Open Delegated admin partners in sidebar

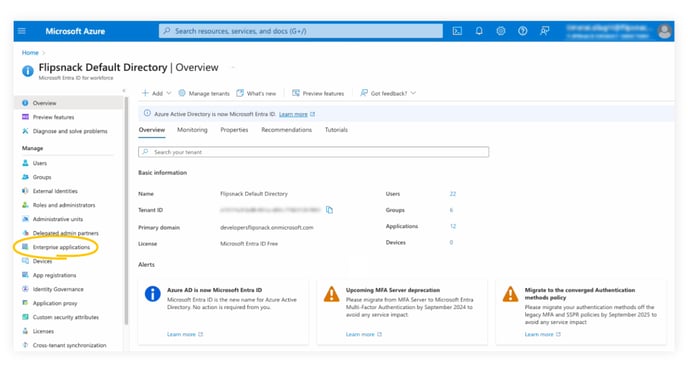pyautogui.click(x=65, y=233)
